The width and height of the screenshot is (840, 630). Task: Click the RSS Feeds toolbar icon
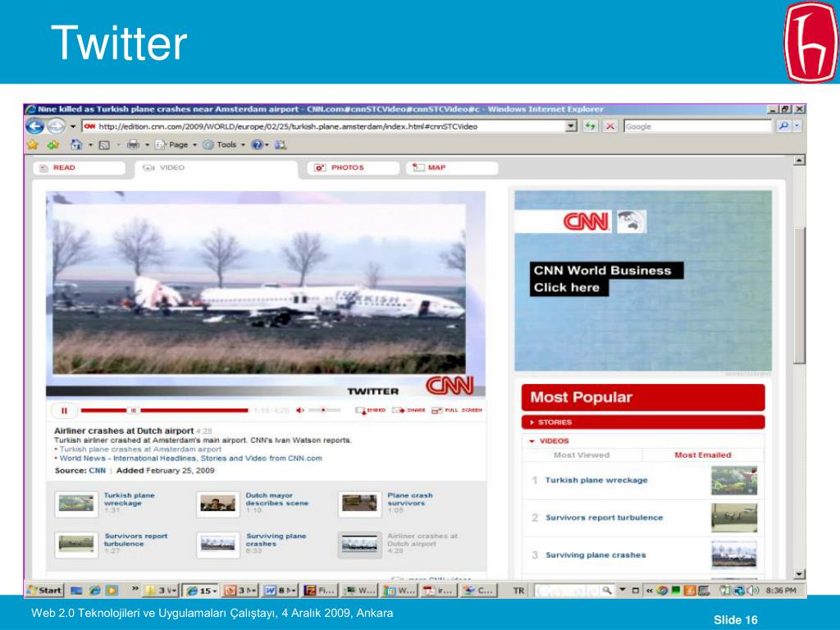(x=104, y=144)
